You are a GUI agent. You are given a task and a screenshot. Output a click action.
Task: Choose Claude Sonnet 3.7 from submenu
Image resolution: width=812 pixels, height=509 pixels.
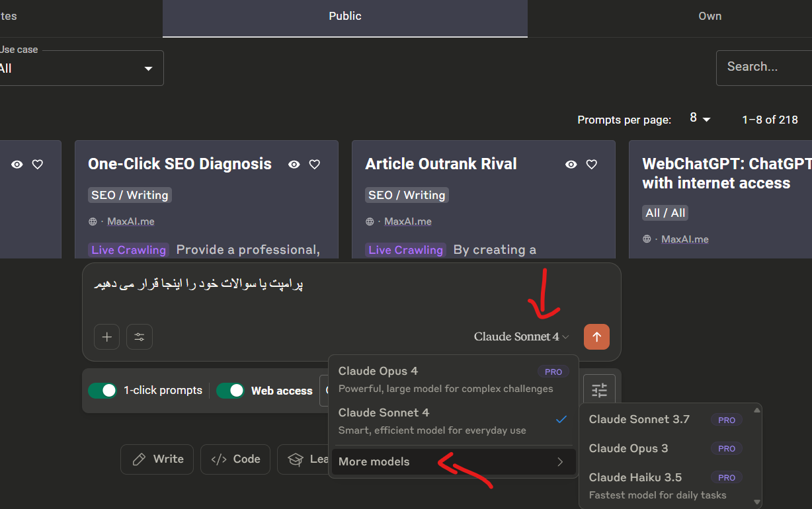coord(666,419)
